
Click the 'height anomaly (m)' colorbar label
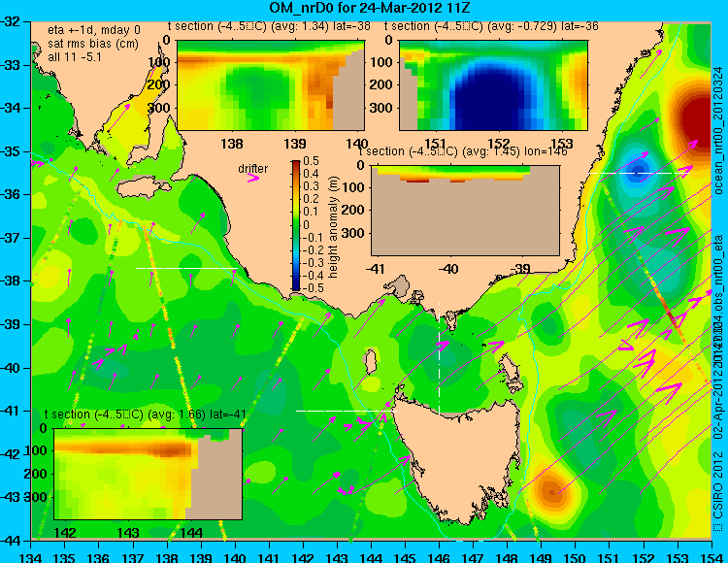click(x=334, y=227)
